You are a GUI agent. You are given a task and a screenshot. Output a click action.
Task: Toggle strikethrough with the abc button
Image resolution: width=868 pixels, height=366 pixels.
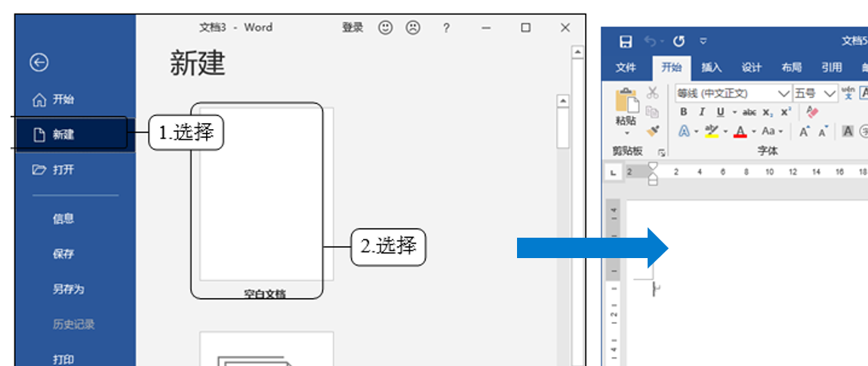(x=749, y=112)
